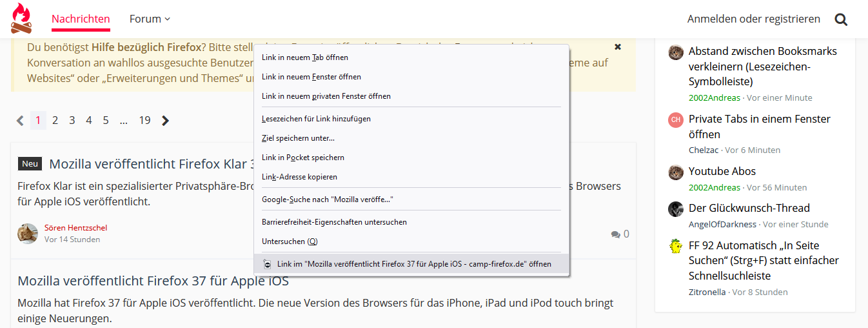Select Link in Pocket speichern
Screen dimensions: 868x328
[x=411, y=158]
